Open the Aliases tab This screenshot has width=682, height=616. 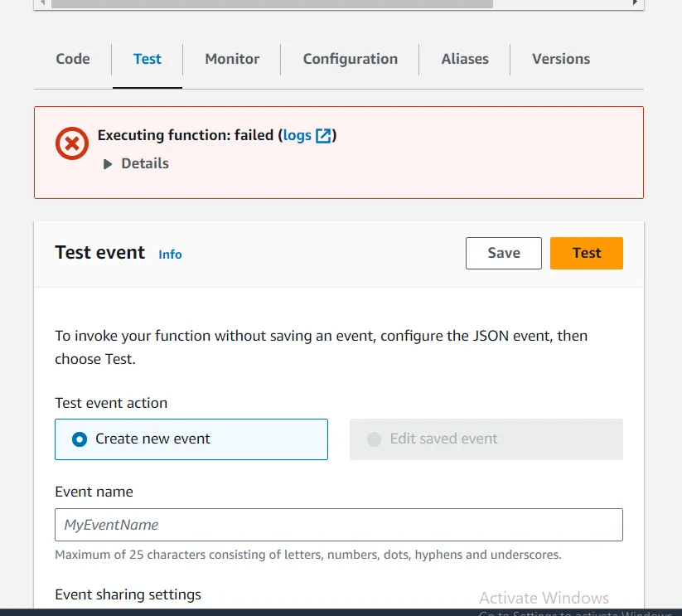[465, 59]
